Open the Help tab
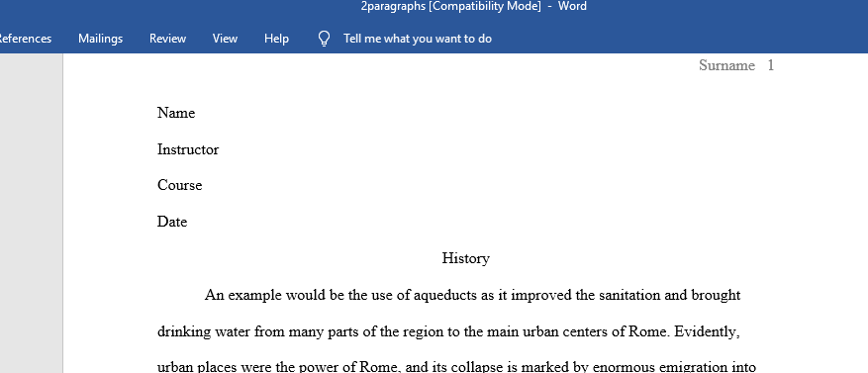 [x=276, y=39]
